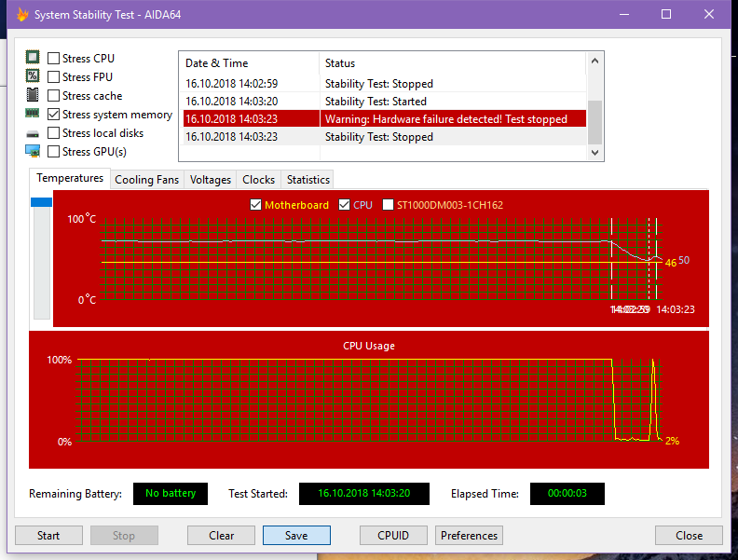Close the window with the X button
This screenshot has height=560, width=738.
[709, 14]
